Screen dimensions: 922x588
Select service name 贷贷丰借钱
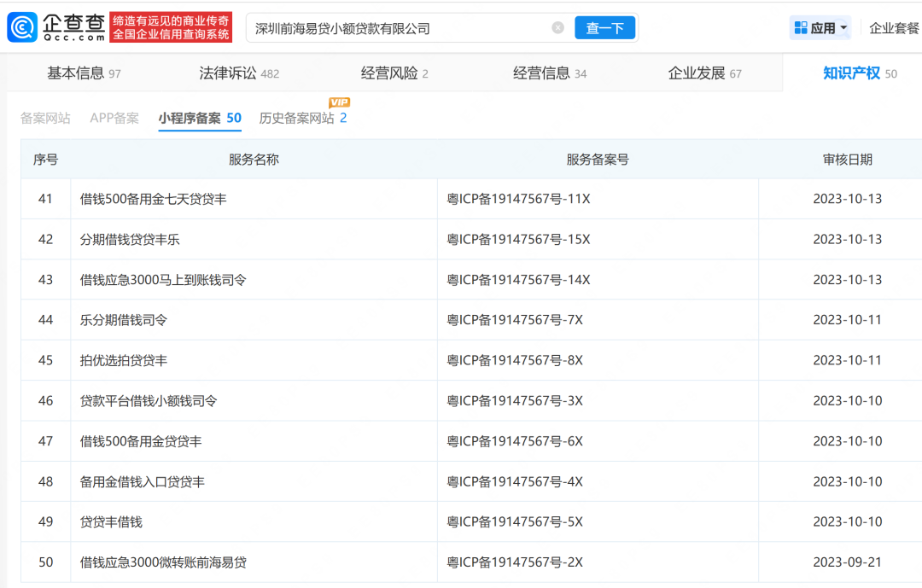pos(111,522)
